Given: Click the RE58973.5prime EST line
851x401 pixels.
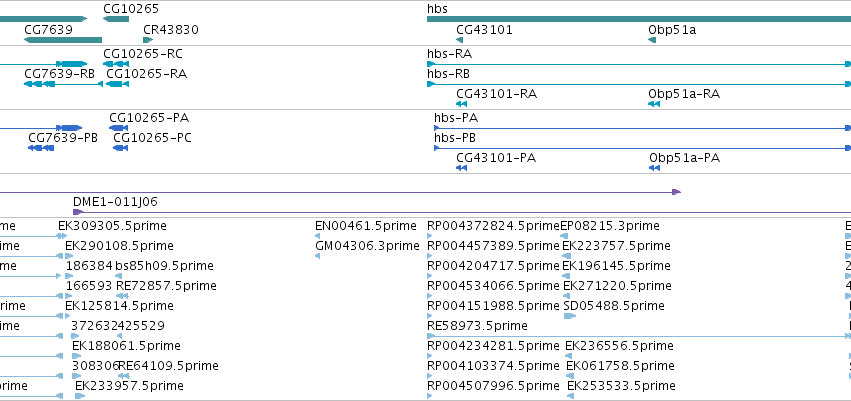Looking at the screenshot, I should pos(639,336).
